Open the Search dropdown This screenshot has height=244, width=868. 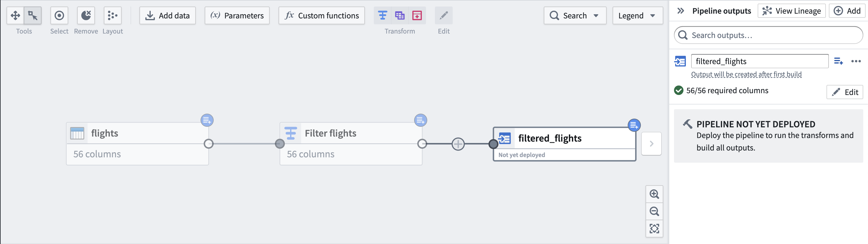point(575,15)
